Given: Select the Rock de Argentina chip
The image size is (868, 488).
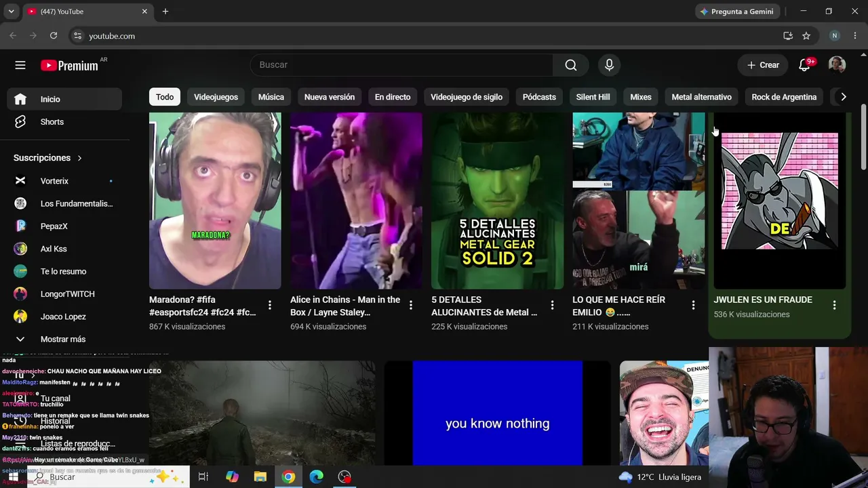Looking at the screenshot, I should [784, 97].
